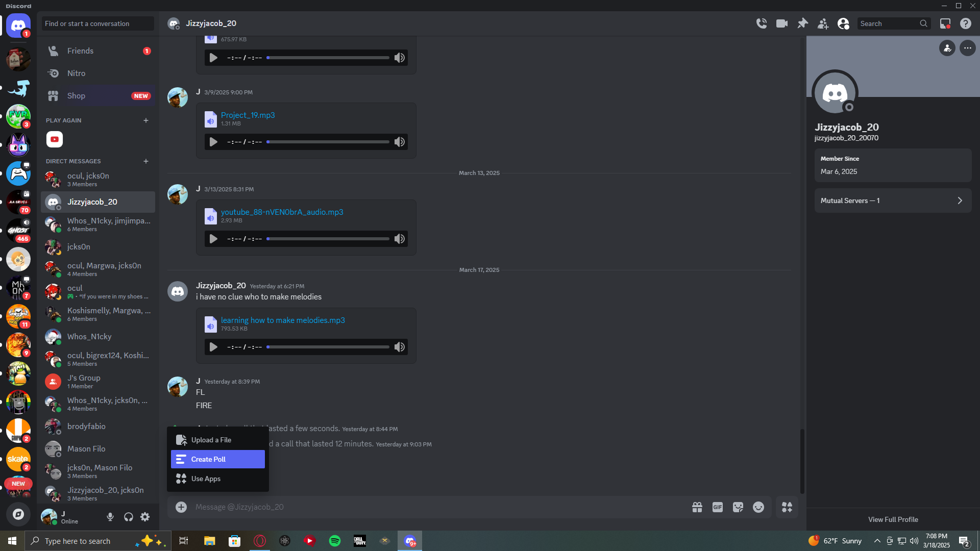980x551 pixels.
Task: Open the emoji picker
Action: click(758, 507)
